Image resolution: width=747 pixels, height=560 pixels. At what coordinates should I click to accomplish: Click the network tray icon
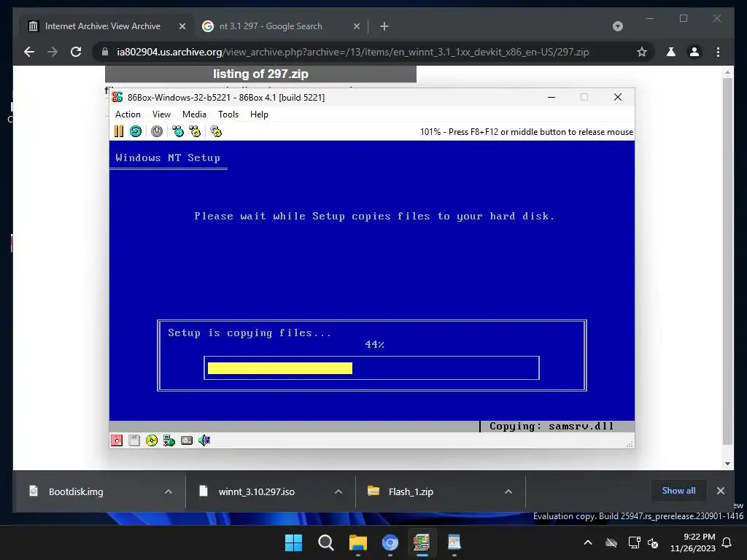(634, 542)
